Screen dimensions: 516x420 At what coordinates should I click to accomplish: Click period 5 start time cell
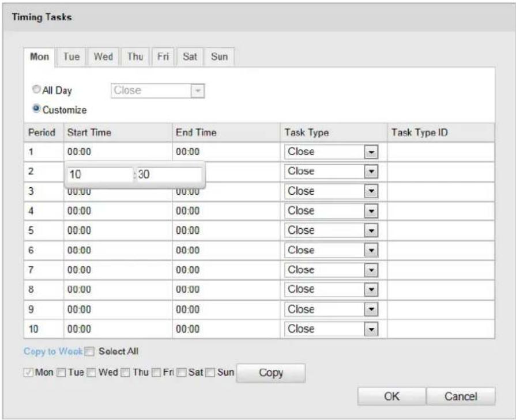(118, 230)
